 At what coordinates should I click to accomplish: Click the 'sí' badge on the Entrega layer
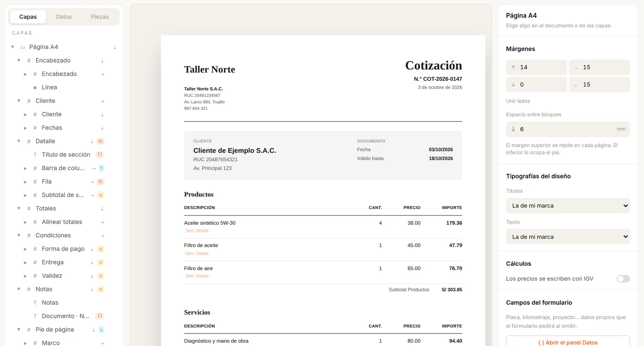click(x=101, y=262)
